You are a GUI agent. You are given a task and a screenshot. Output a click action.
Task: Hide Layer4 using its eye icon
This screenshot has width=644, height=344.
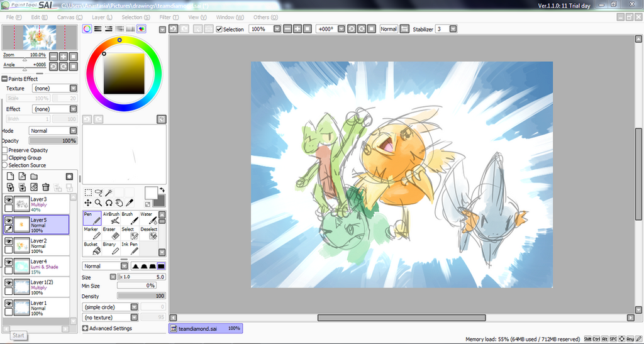pyautogui.click(x=9, y=262)
